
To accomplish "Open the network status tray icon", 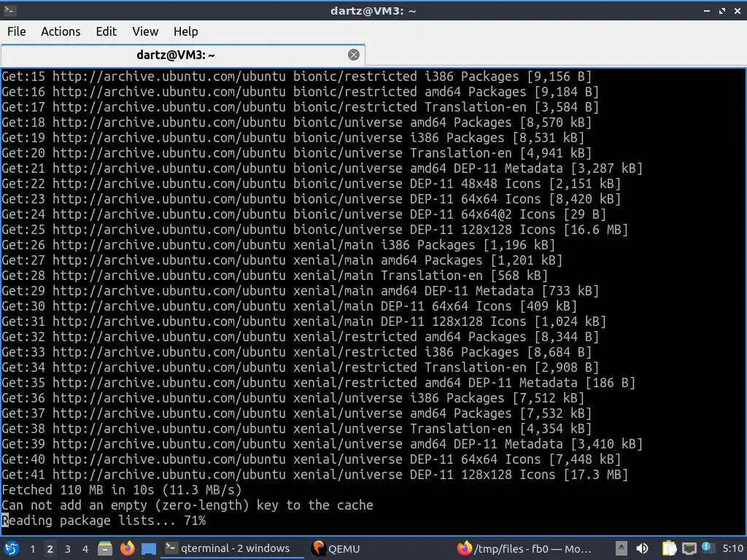I will pyautogui.click(x=689, y=548).
